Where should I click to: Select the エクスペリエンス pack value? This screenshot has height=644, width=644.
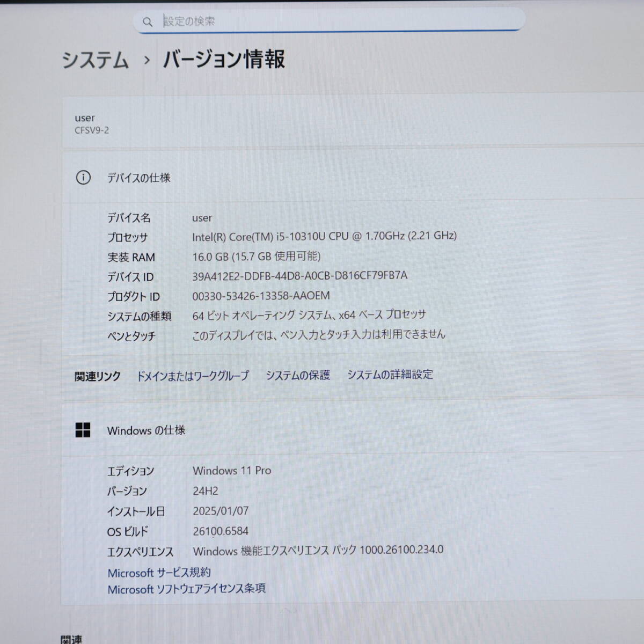point(318,550)
